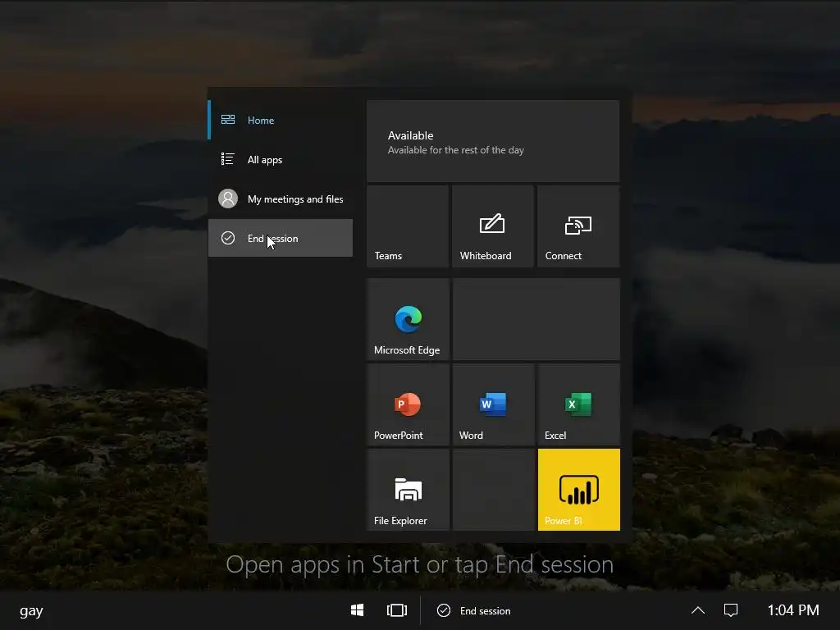This screenshot has height=630, width=840.
Task: Choose End session in the Start sidebar
Action: click(x=281, y=238)
